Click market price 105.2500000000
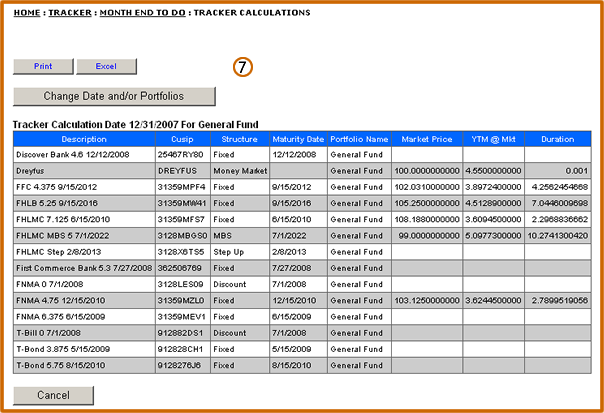 427,203
